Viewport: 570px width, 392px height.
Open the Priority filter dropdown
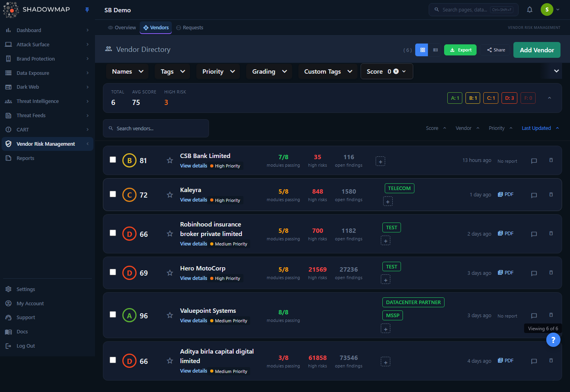pos(218,71)
